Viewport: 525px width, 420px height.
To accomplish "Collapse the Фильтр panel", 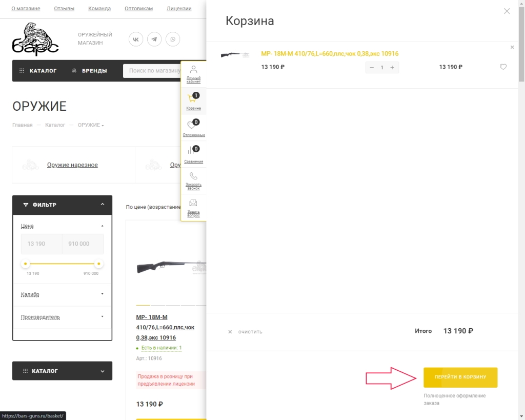I will click(103, 205).
